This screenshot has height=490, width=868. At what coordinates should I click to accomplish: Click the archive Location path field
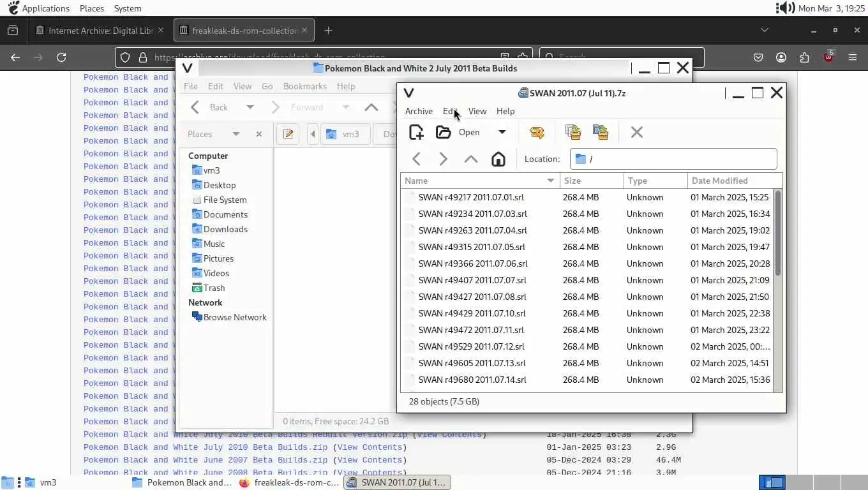click(673, 159)
